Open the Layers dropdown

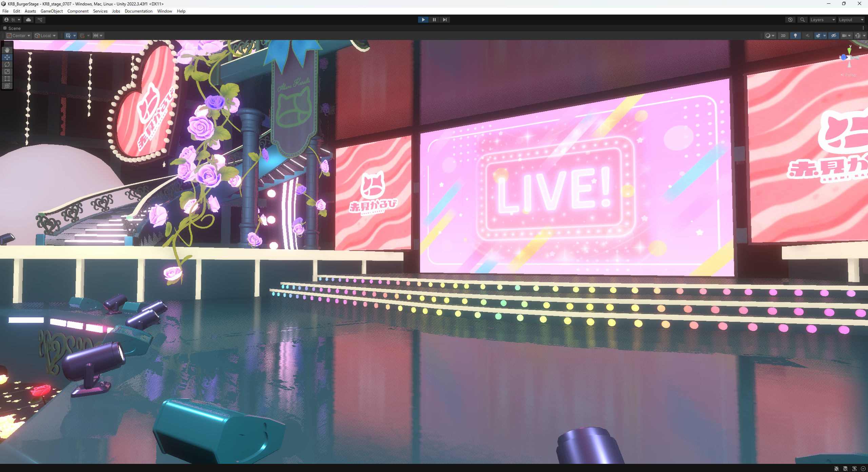[x=822, y=20]
